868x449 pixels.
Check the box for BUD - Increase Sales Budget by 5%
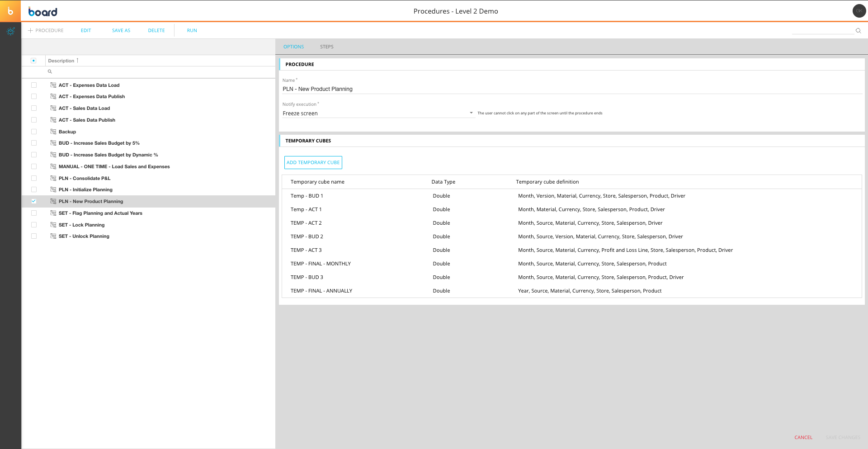tap(34, 143)
